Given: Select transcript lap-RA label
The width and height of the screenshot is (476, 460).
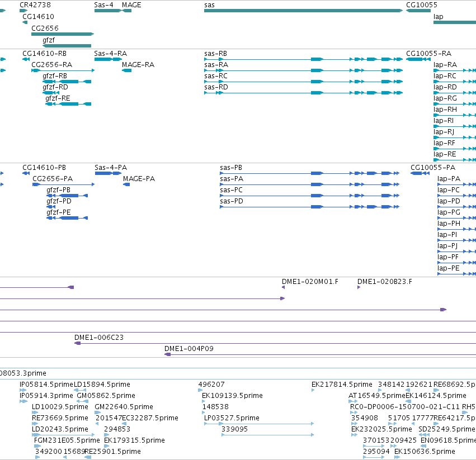Looking at the screenshot, I should click(445, 65).
